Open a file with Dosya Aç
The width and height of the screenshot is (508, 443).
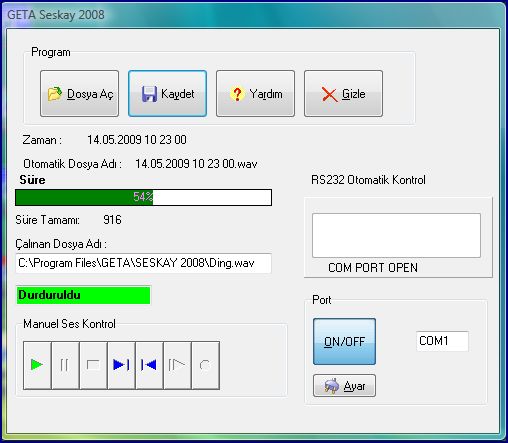pyautogui.click(x=79, y=94)
